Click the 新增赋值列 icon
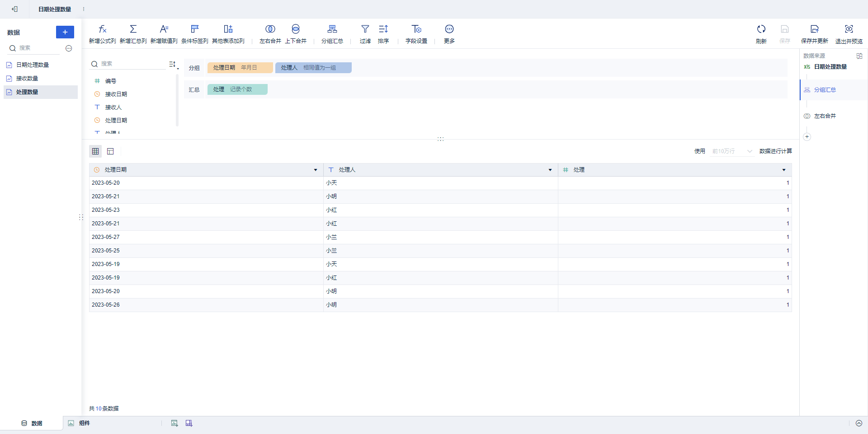868x434 pixels. pos(164,29)
